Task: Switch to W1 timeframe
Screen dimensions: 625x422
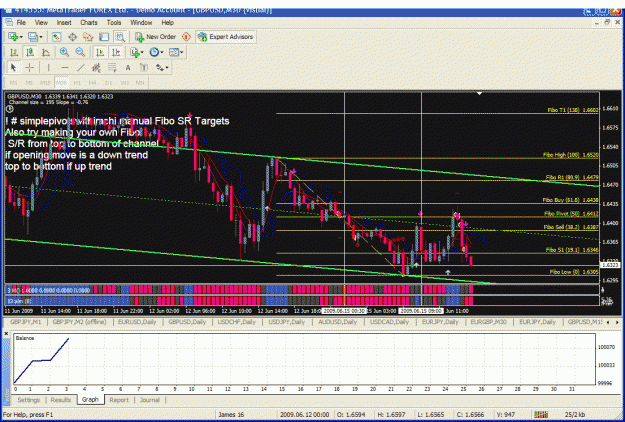Action: point(124,83)
